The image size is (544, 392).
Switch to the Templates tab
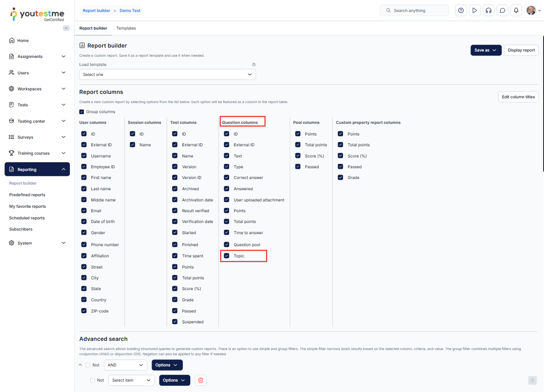[126, 28]
